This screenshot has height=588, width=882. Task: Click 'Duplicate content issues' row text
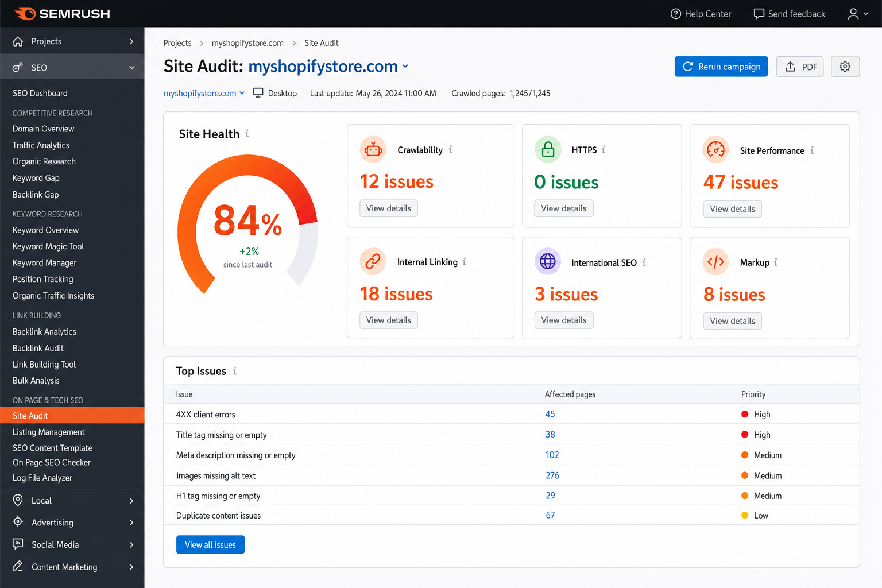coord(218,516)
